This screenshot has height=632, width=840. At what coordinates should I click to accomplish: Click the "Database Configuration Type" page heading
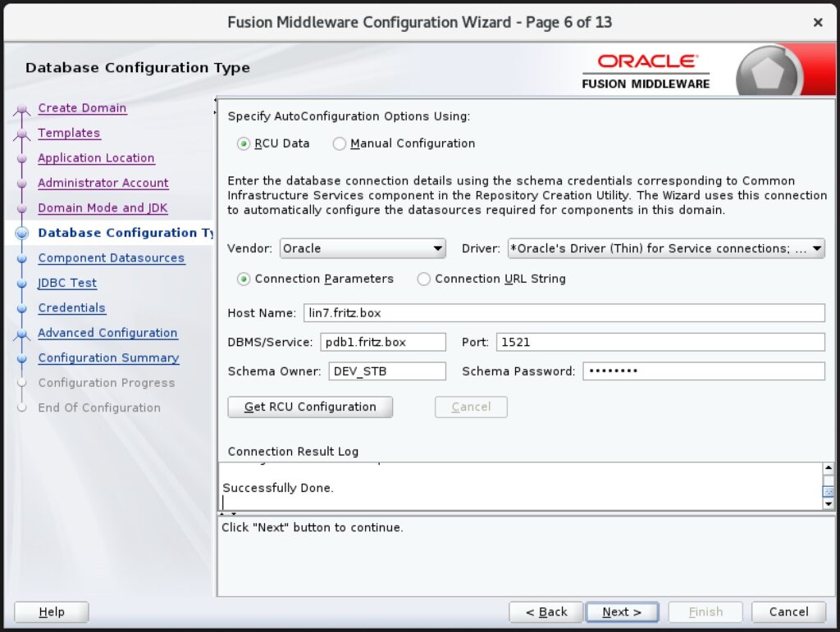click(138, 68)
